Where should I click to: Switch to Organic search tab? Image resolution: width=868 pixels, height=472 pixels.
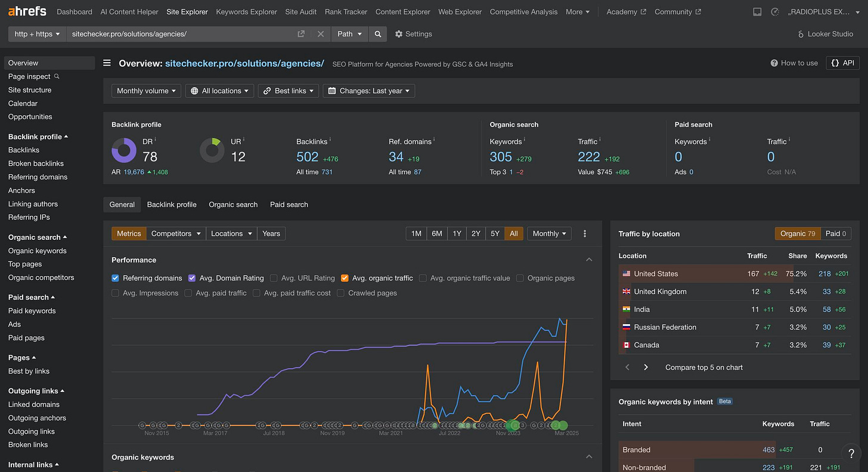pos(233,204)
